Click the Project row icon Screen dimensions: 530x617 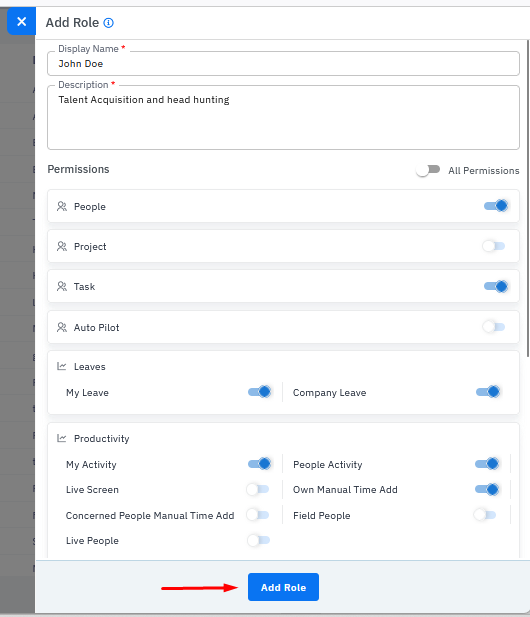click(x=62, y=246)
